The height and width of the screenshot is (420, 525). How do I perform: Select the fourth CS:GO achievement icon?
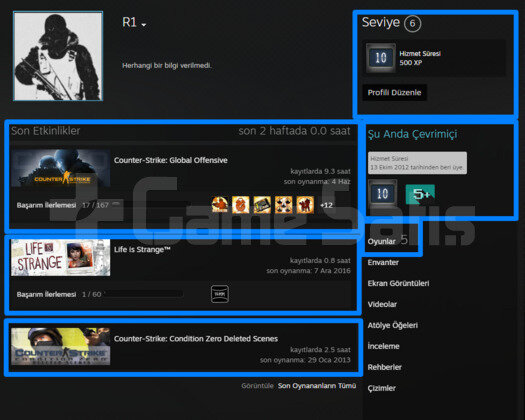[x=284, y=205]
